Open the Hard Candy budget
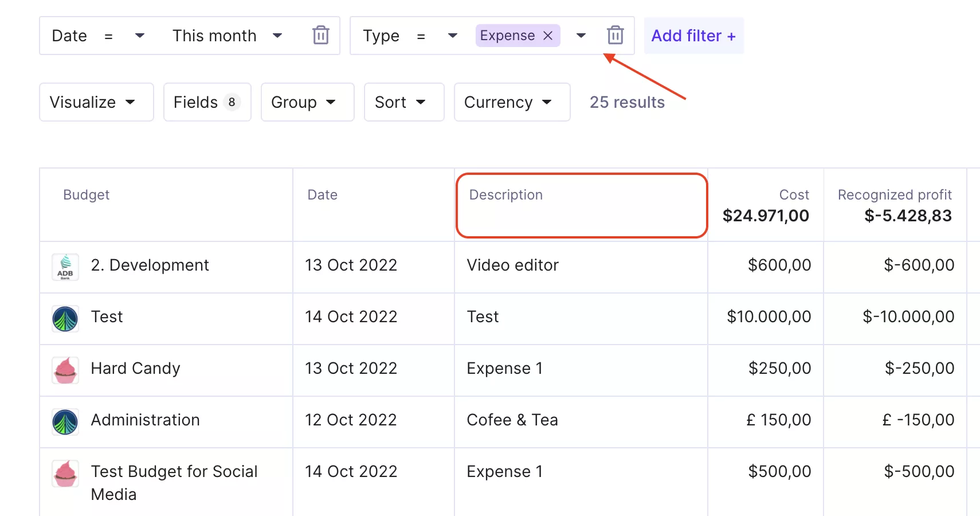 coord(135,368)
